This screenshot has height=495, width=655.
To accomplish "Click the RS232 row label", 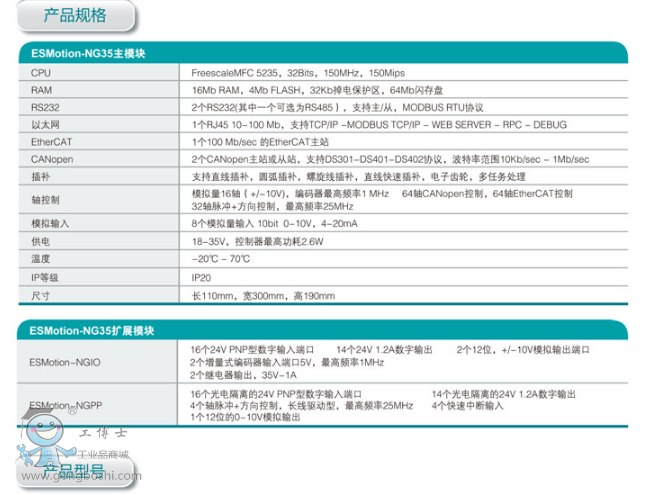I will 45,108.
